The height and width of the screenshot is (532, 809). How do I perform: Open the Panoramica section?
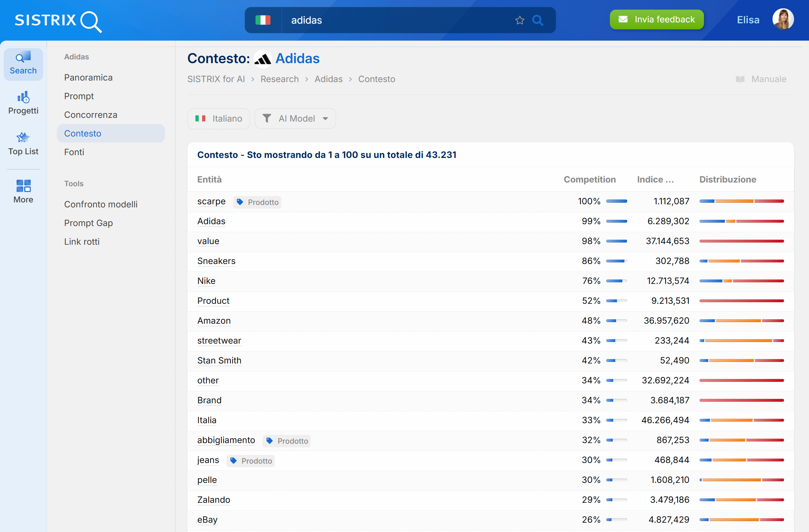pos(88,77)
